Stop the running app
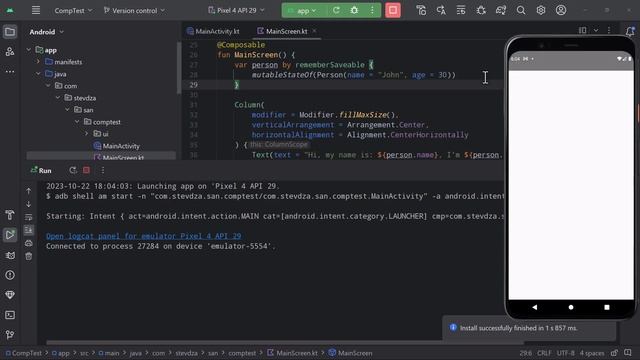This screenshot has height=360, width=640. (x=393, y=10)
